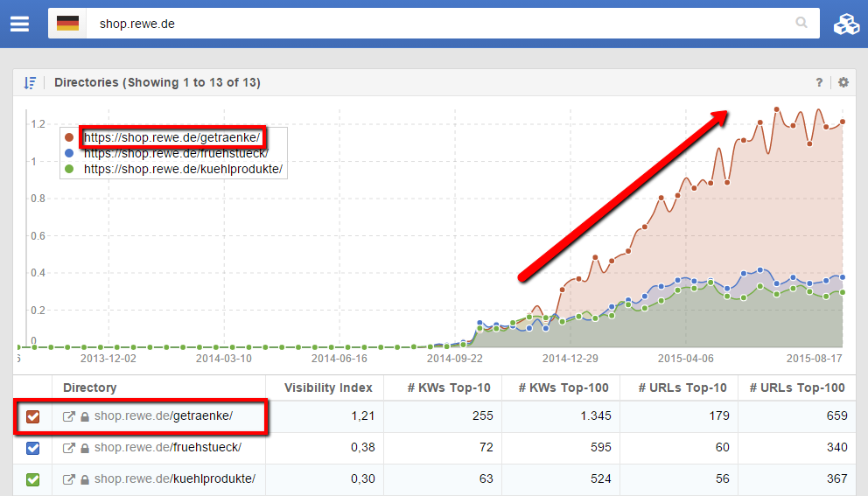Open external link icon for getraenke row
The height and width of the screenshot is (496, 868).
(69, 416)
